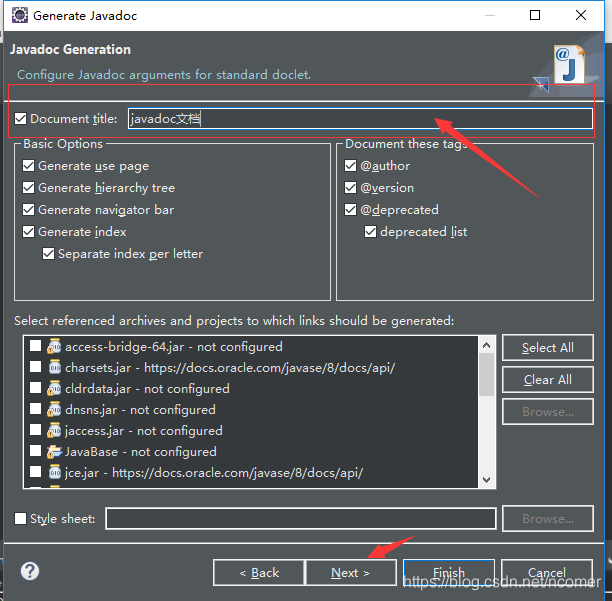Click into the Document title text field
This screenshot has width=612, height=601.
360,119
